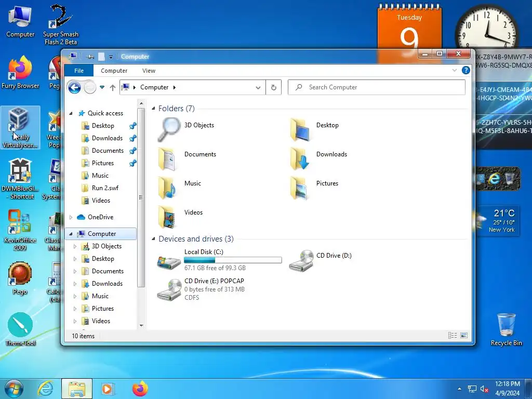Click the muted volume tray icon
The width and height of the screenshot is (532, 399).
coord(484,389)
